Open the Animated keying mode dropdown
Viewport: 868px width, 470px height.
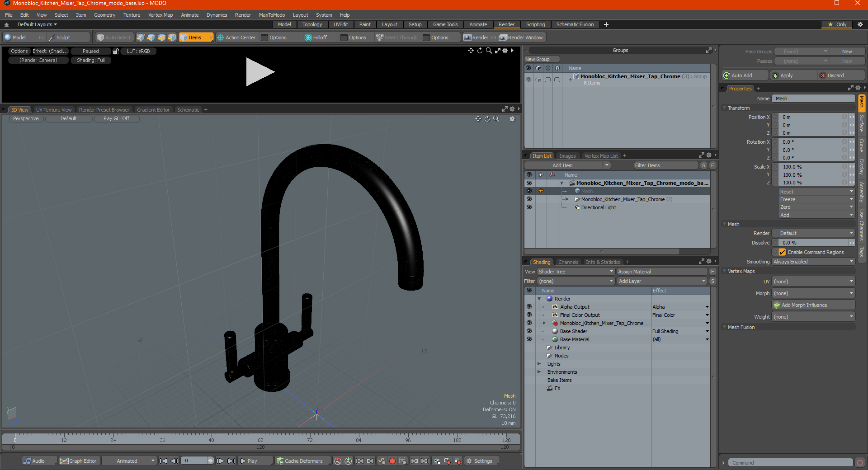129,461
